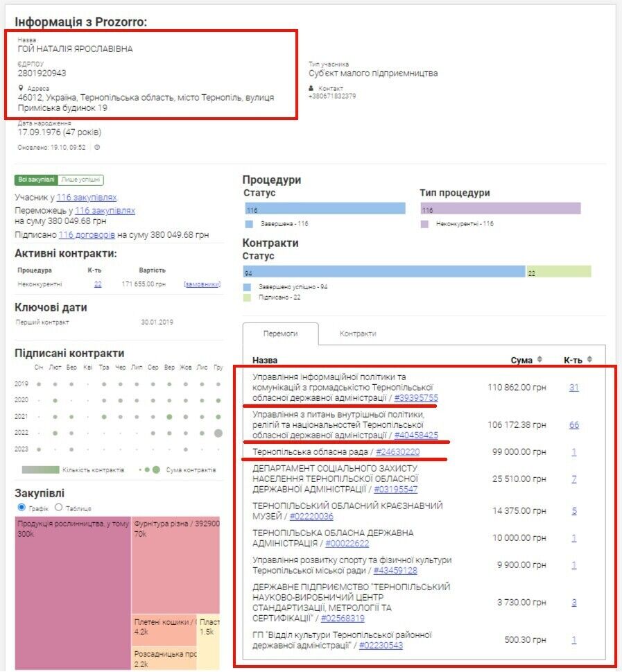The image size is (622, 672).
Task: Open organization link #39395755
Action: click(416, 397)
